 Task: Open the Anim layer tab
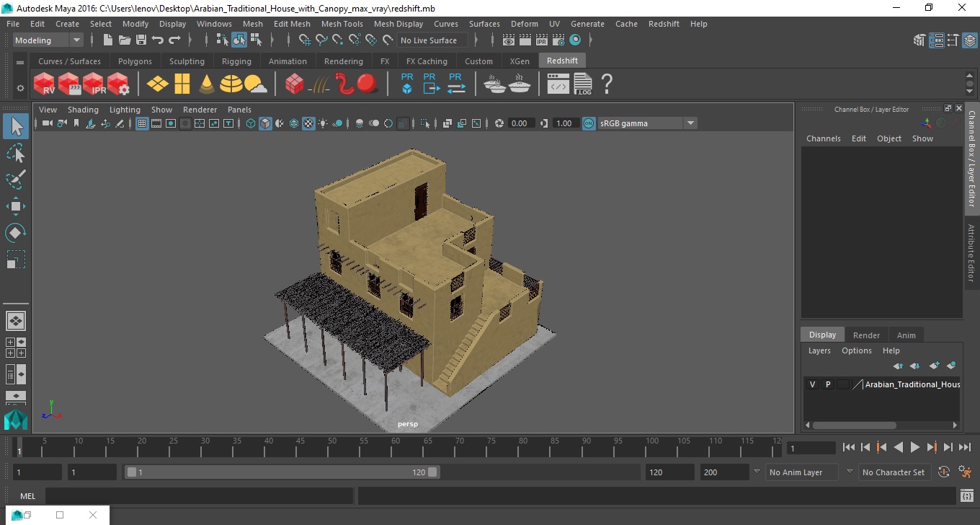click(906, 335)
